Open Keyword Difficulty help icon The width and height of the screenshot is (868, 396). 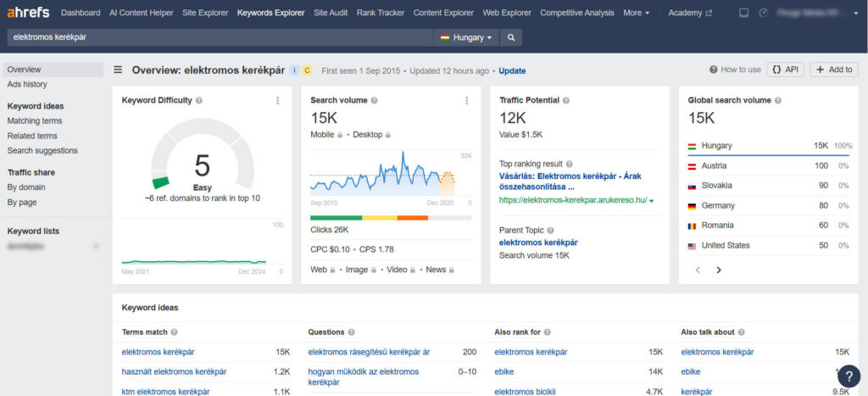point(198,101)
